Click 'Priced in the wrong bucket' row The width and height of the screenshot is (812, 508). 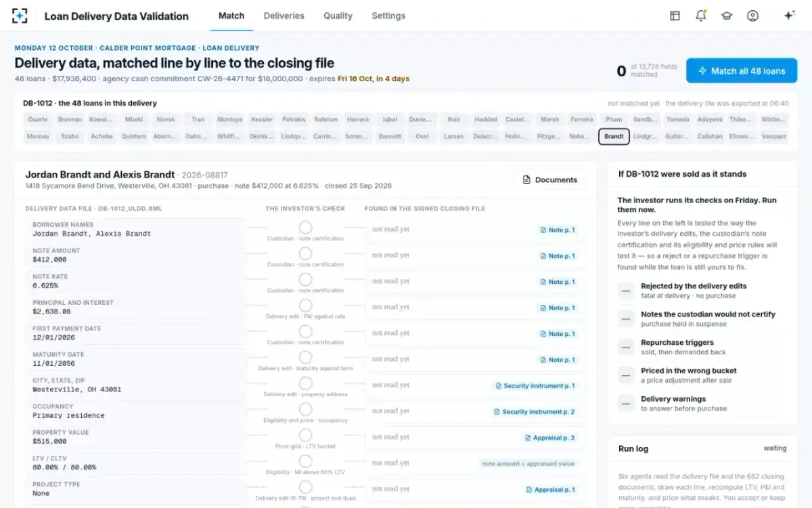[x=703, y=375]
